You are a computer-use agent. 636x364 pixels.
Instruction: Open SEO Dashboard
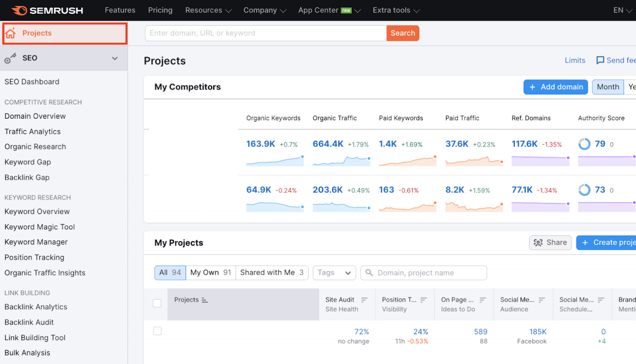[x=32, y=82]
